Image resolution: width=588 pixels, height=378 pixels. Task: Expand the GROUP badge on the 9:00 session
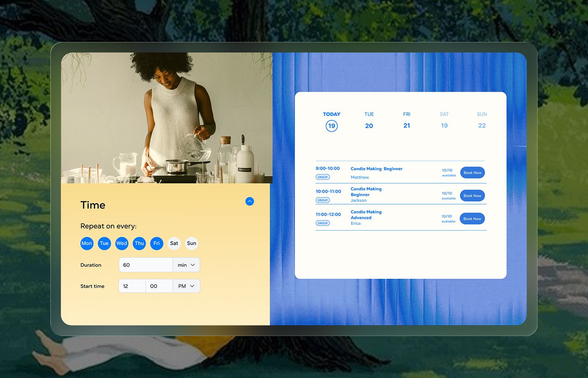(323, 177)
